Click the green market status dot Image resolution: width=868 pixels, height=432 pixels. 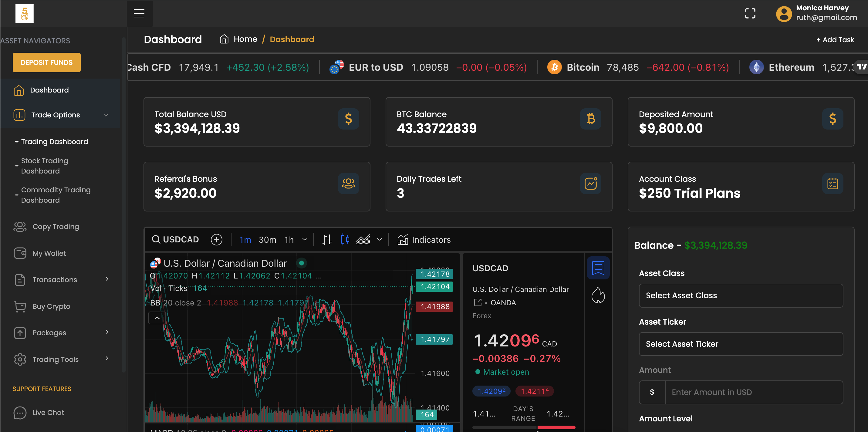pyautogui.click(x=478, y=372)
